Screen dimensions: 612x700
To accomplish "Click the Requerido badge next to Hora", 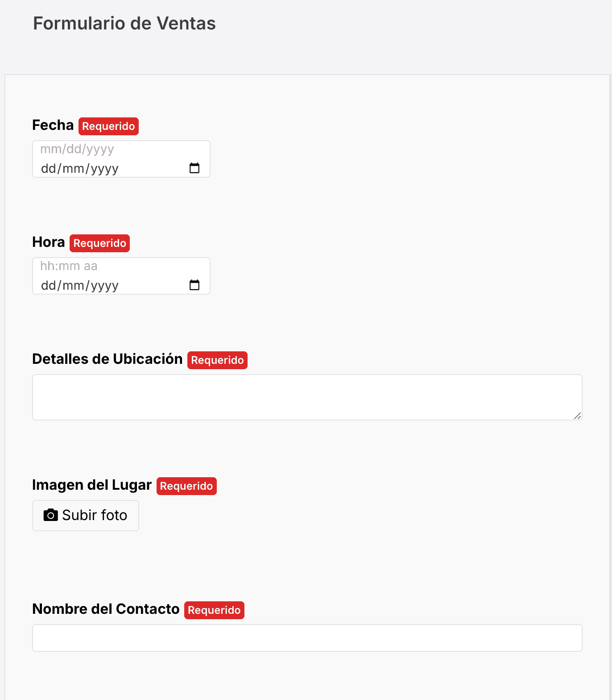I will click(x=99, y=243).
